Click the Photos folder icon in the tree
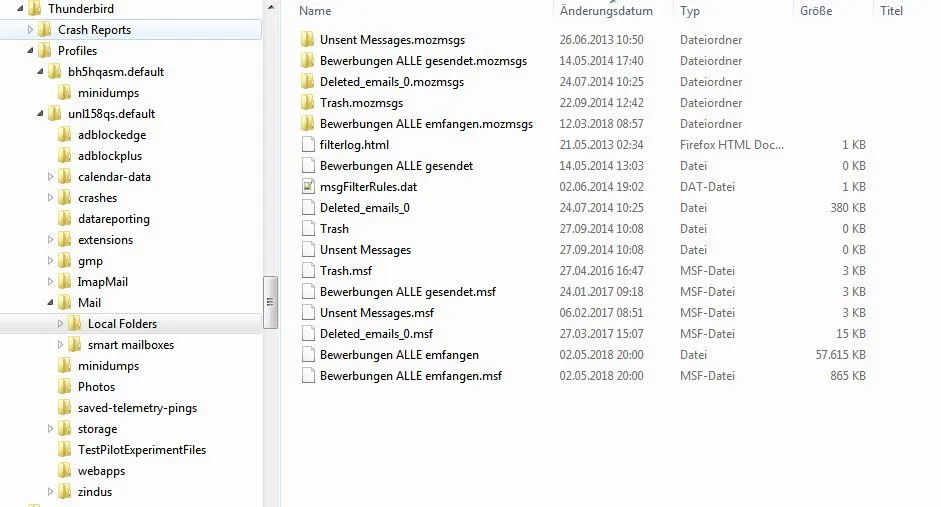The width and height of the screenshot is (941, 507). click(x=65, y=387)
